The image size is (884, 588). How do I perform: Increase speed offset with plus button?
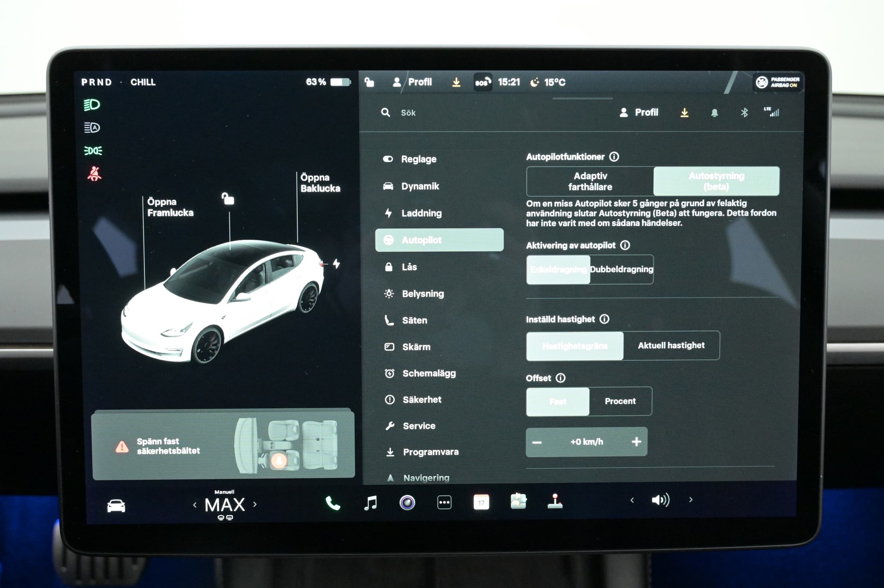[636, 442]
